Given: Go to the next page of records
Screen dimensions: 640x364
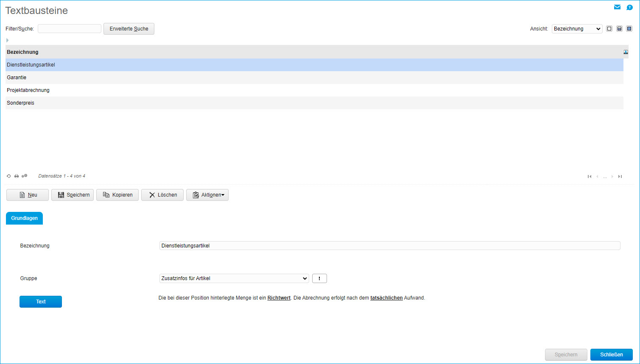Looking at the screenshot, I should pos(612,176).
